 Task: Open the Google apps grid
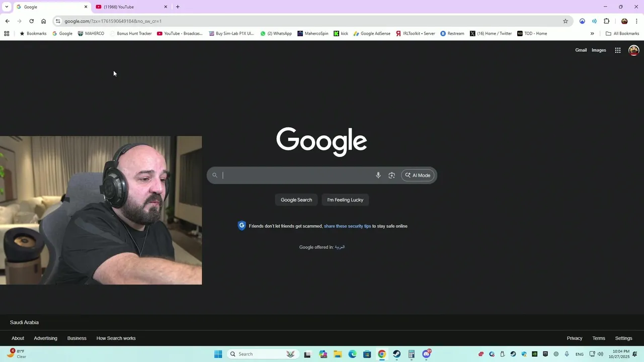[618, 50]
